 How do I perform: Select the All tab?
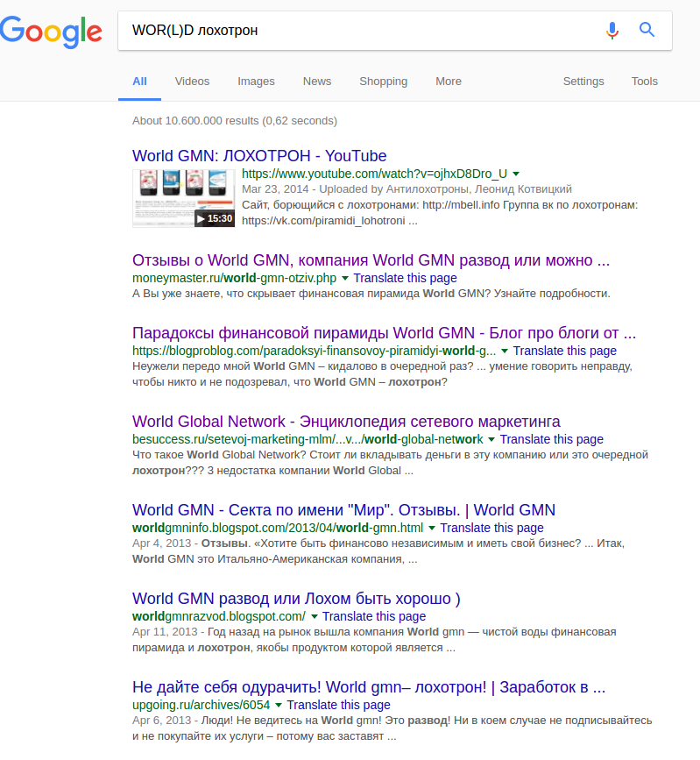pyautogui.click(x=139, y=82)
